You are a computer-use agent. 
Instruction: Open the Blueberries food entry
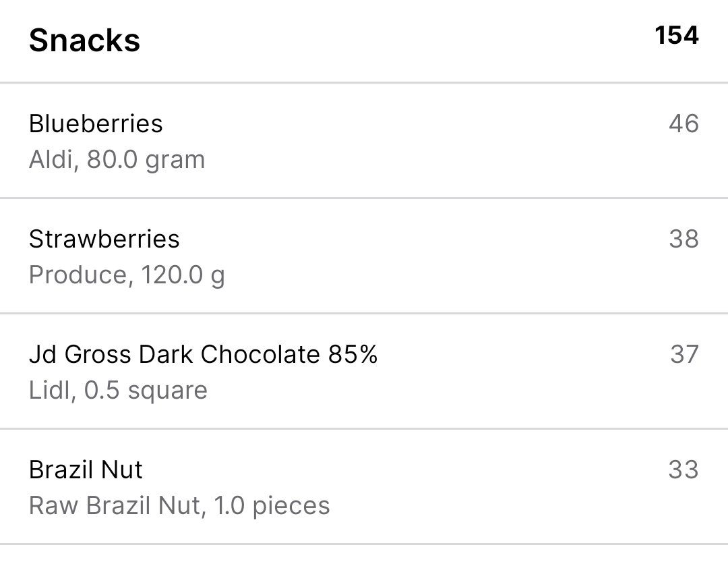click(x=364, y=141)
